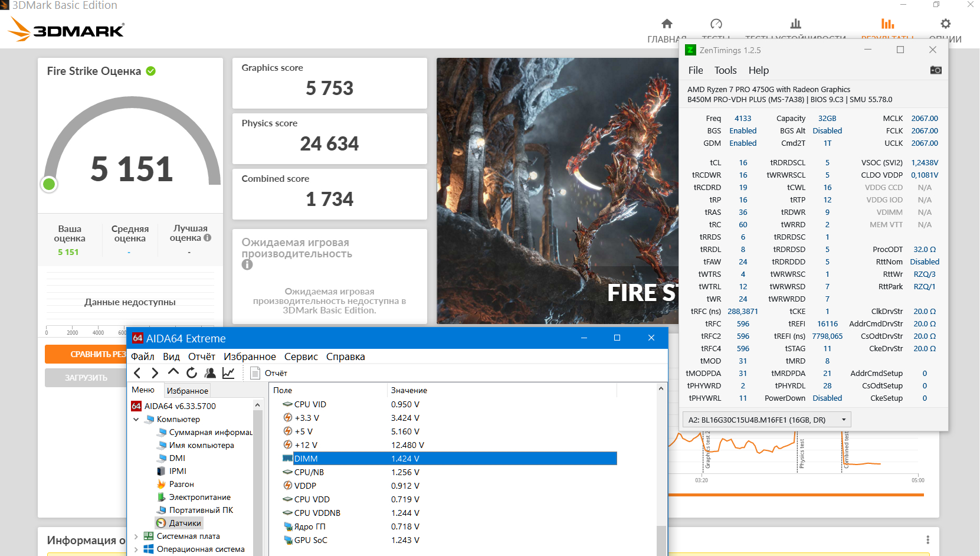Click the person icon in the AIDA64 toolbar
980x556 pixels.
(209, 373)
